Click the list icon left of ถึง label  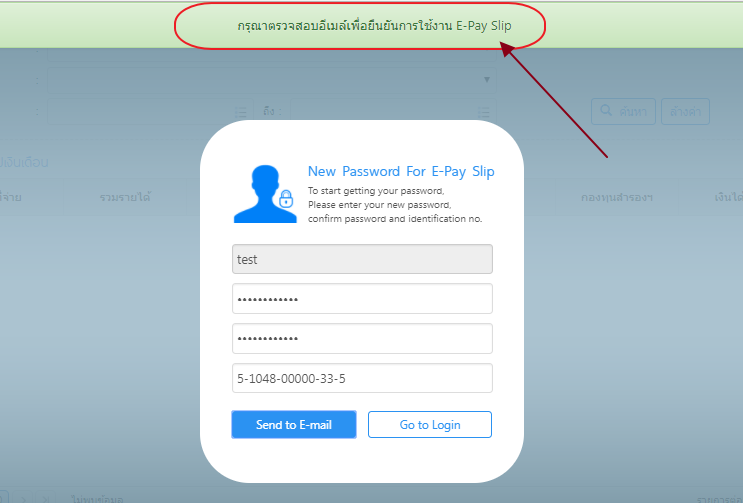[241, 112]
